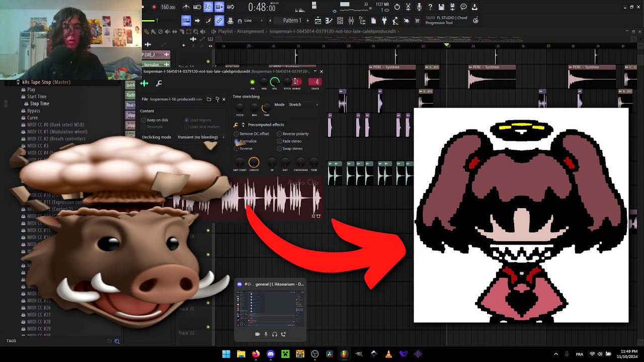Toggle the multilink to controllers chain icon
This screenshot has width=644, height=362.
point(219,21)
